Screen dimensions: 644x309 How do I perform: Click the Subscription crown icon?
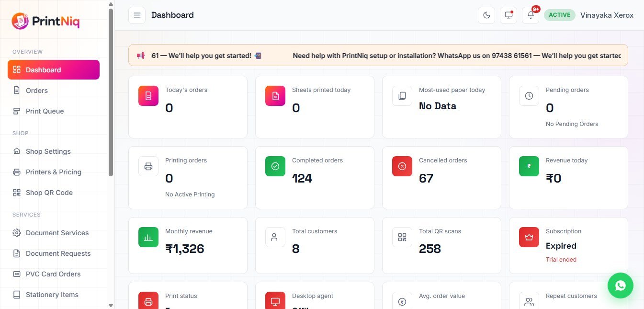[x=529, y=237]
